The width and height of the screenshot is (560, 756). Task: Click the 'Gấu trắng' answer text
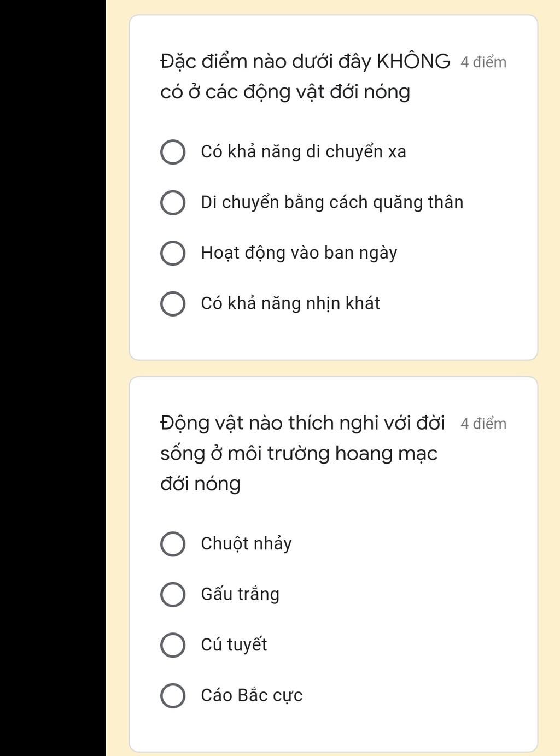click(x=240, y=594)
